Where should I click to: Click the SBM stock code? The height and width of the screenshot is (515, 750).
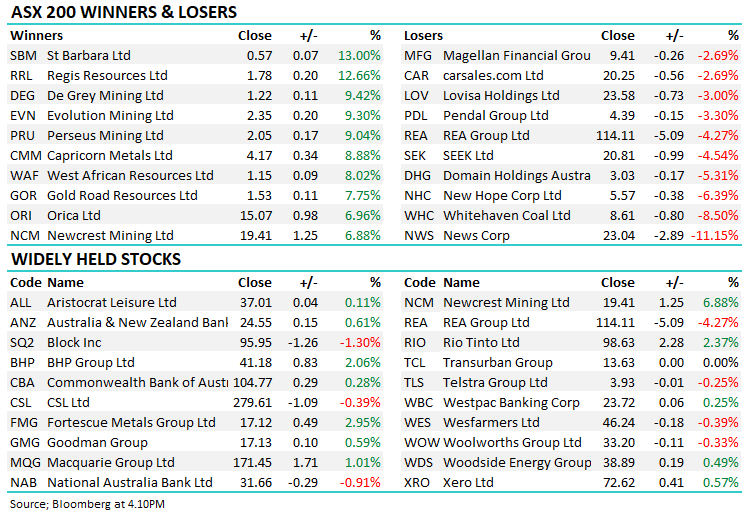click(21, 56)
